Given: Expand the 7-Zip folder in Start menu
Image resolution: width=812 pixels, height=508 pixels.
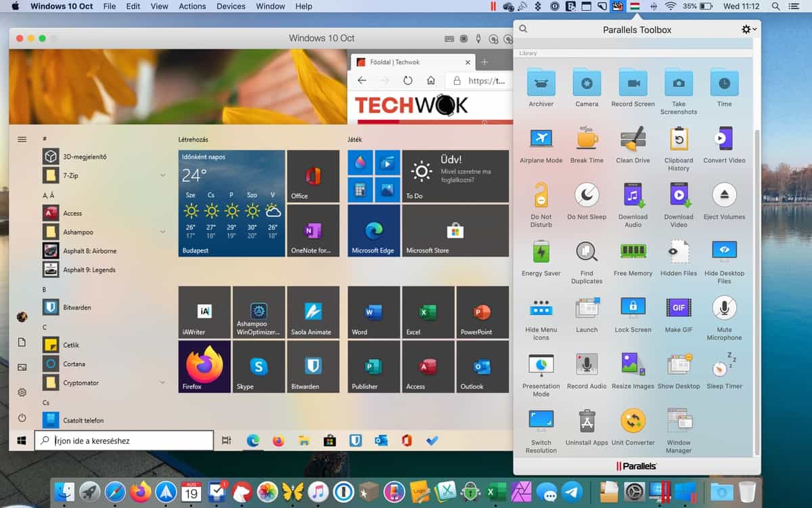Looking at the screenshot, I should (x=162, y=175).
